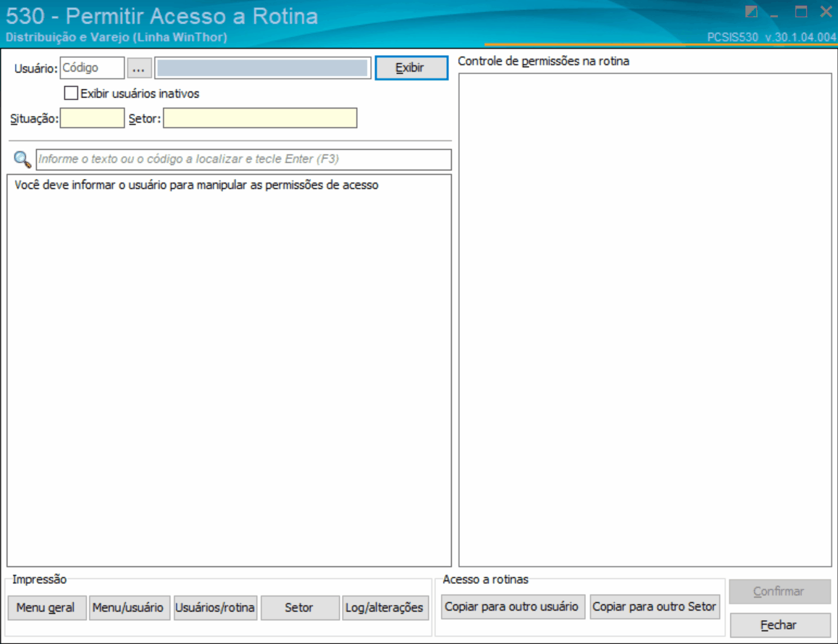The width and height of the screenshot is (838, 644).
Task: Click the search text box for routines
Action: pos(243,159)
